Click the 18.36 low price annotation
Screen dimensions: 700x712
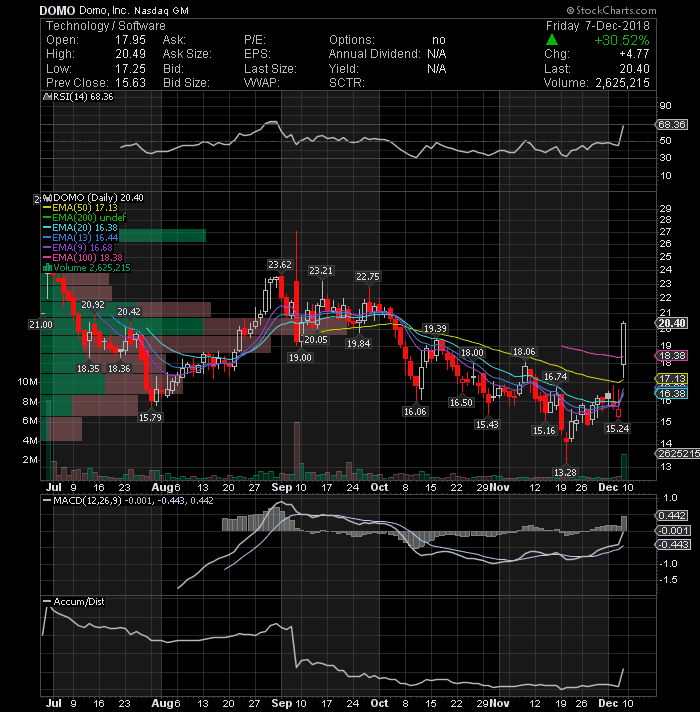coord(119,368)
